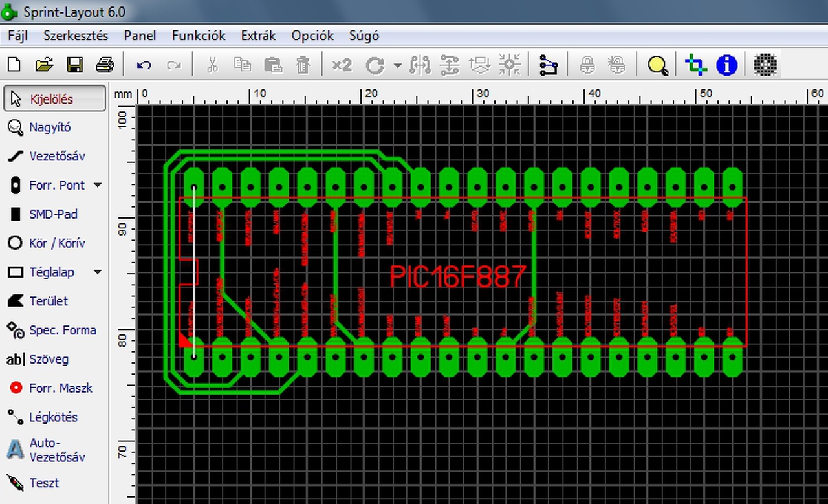The image size is (828, 504).
Task: Click the blue-green crosshair toolbar icon
Action: tap(696, 65)
